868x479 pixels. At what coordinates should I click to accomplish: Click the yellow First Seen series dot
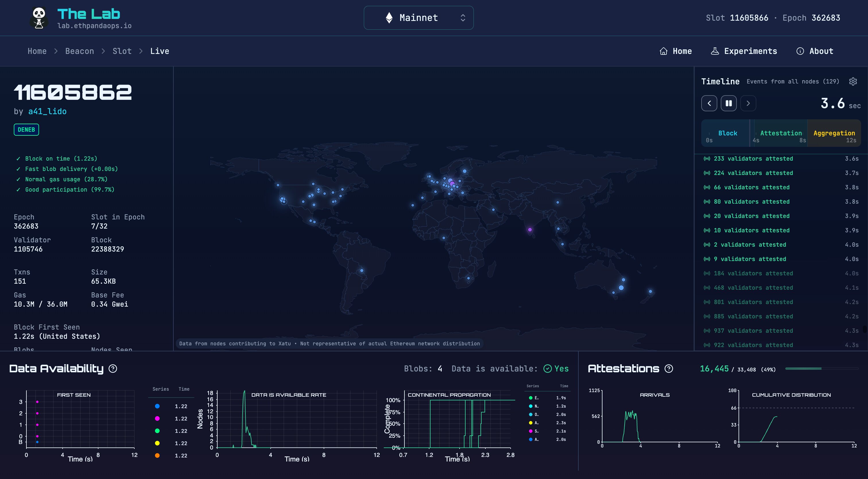tap(157, 443)
